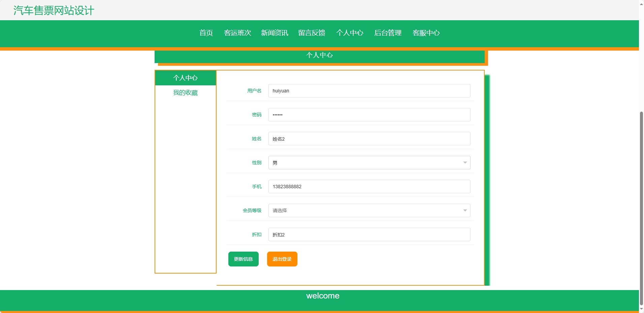Navigate to 客运班次 page
This screenshot has height=313, width=644.
237,33
